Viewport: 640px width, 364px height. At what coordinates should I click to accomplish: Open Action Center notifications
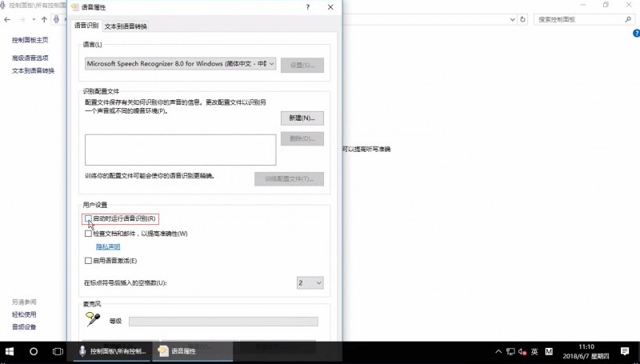click(625, 351)
